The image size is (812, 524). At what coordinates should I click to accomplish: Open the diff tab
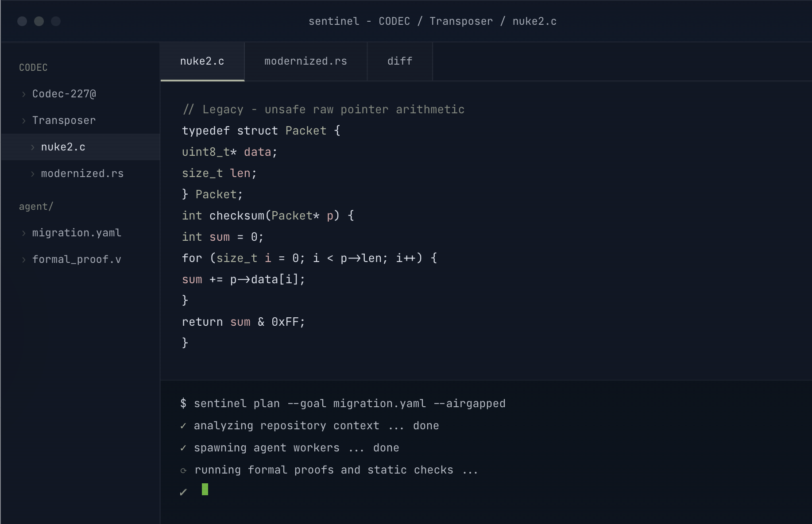(400, 62)
